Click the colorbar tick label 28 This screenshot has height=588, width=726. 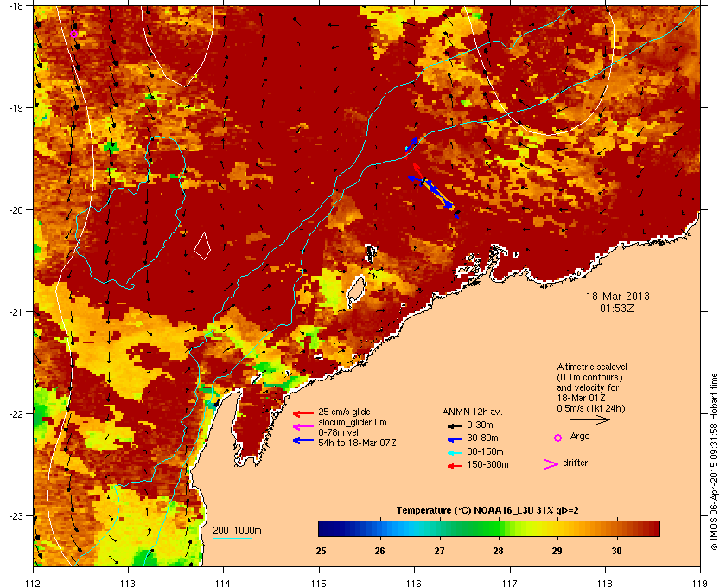pyautogui.click(x=498, y=551)
